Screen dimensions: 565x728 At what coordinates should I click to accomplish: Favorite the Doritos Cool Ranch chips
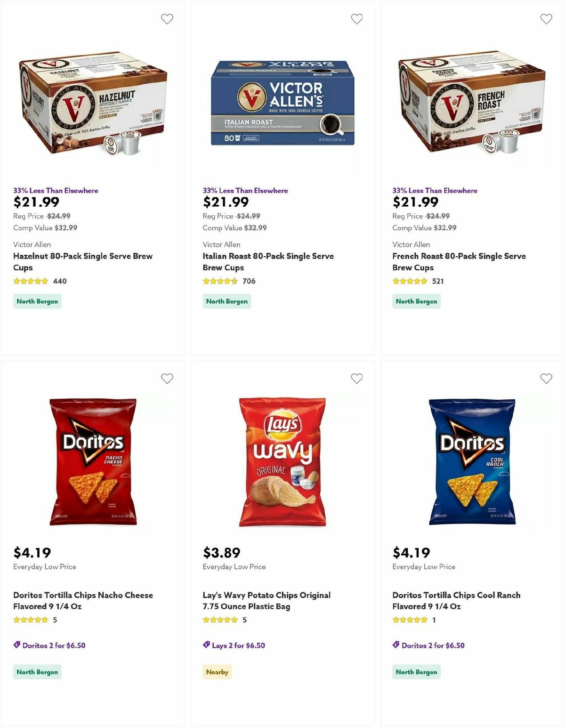point(546,378)
